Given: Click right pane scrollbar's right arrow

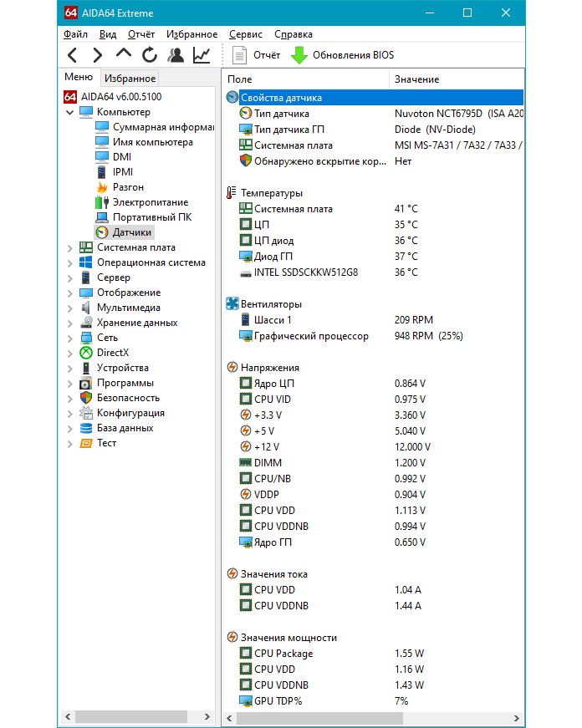Looking at the screenshot, I should click(x=517, y=718).
